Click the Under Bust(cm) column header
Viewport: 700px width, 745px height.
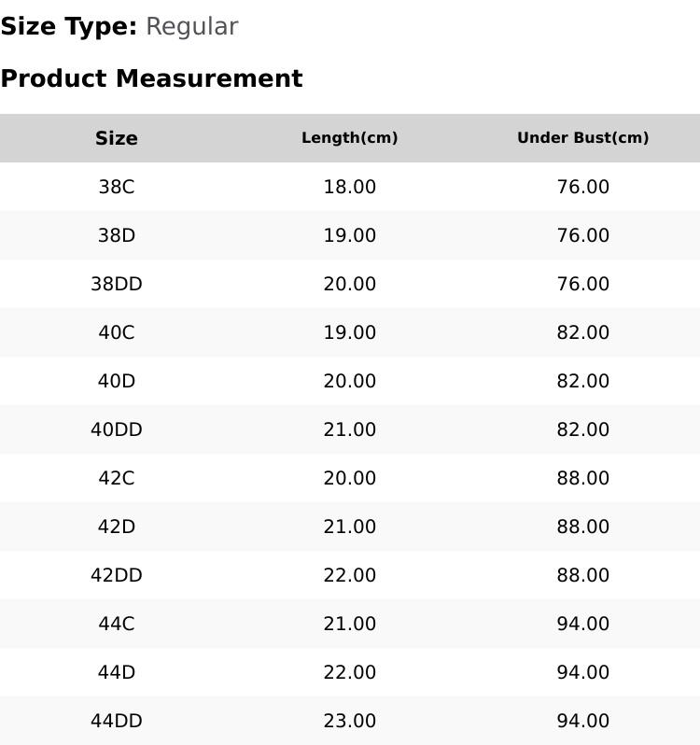coord(582,138)
